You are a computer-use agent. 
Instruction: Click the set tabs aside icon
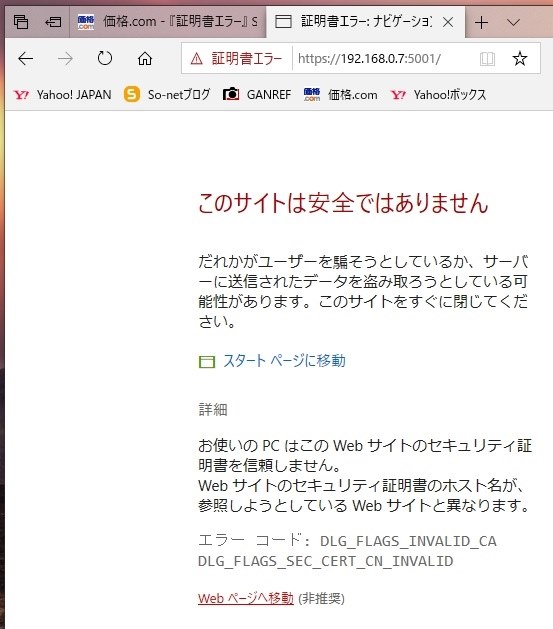pos(53,22)
